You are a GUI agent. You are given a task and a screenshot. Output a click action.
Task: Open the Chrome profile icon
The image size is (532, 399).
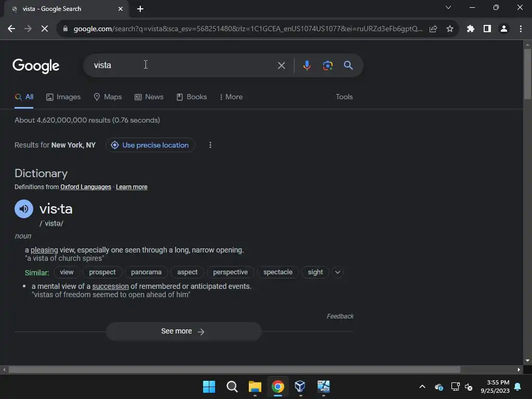(504, 29)
